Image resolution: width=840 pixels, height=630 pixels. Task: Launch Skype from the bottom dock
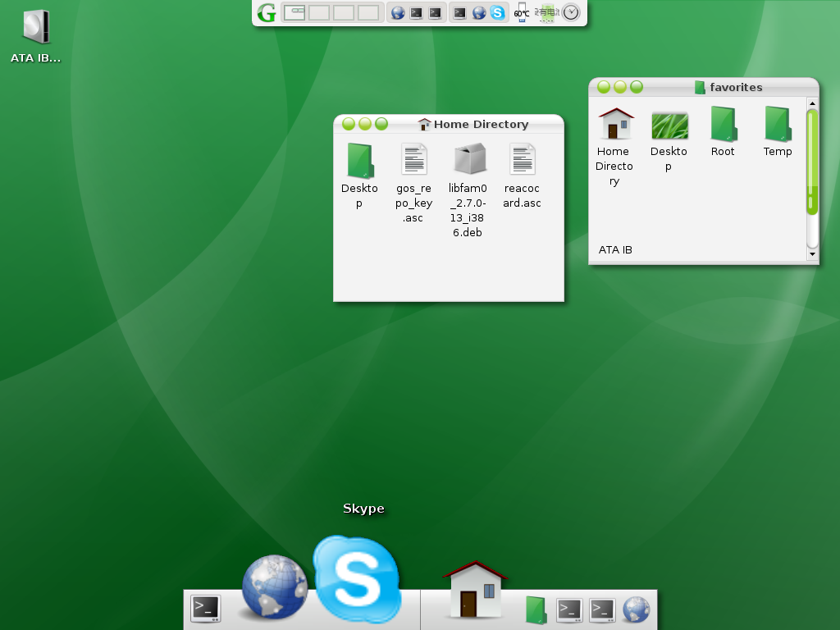point(357,578)
